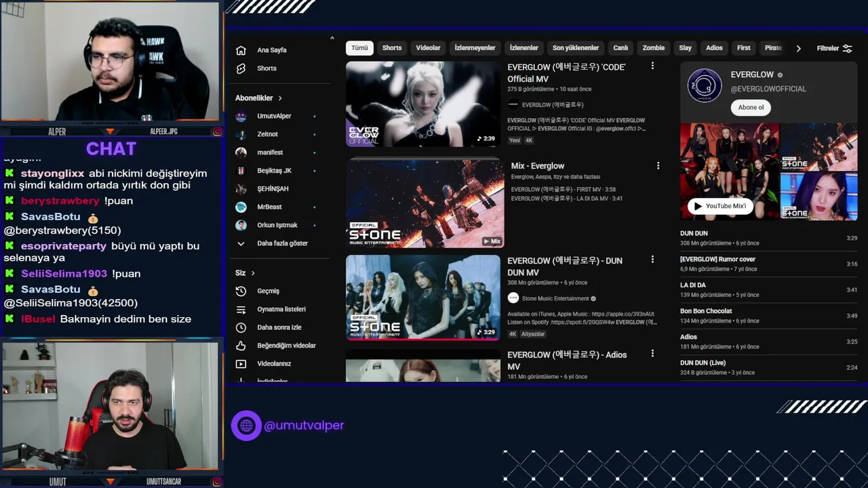Open three-dot menu for Adios MV

click(652, 353)
